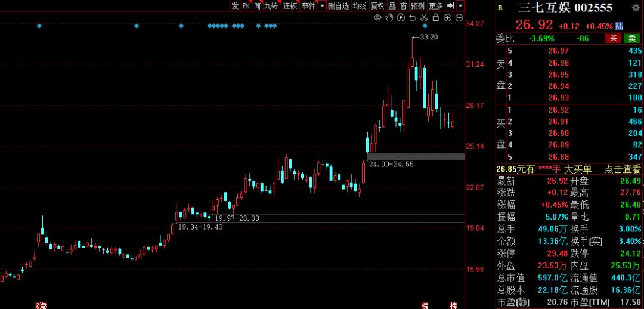Click the 金额 amount value 13.36亿
This screenshot has width=644, height=309.
pyautogui.click(x=553, y=240)
